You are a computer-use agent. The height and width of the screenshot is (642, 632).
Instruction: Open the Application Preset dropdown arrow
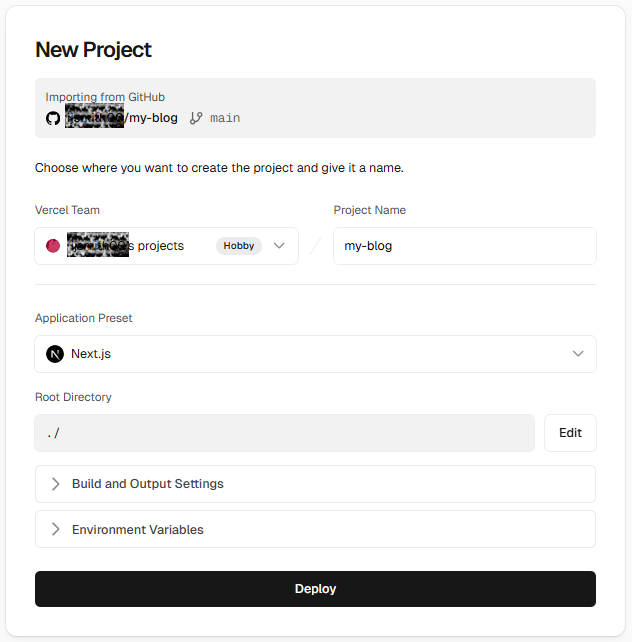[578, 354]
